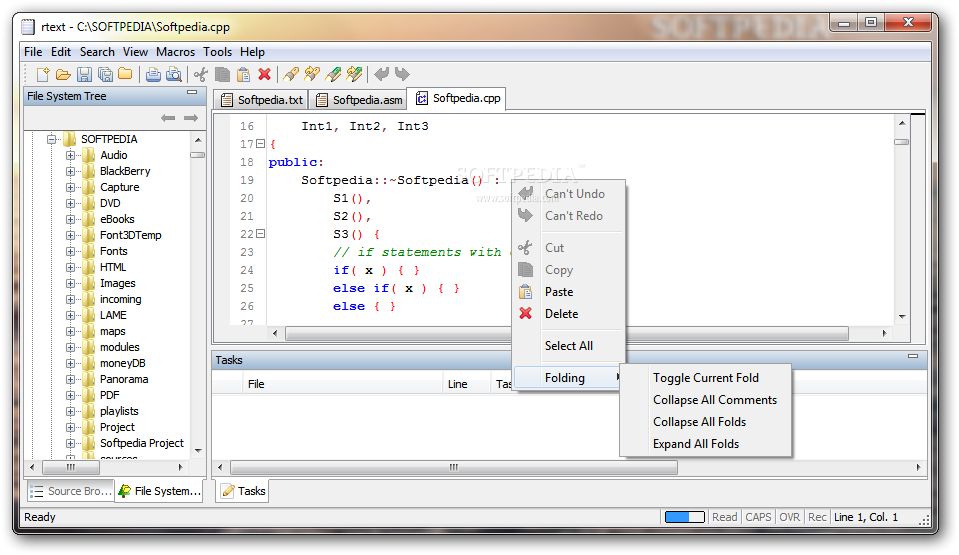Go back in File System Tree

click(168, 117)
